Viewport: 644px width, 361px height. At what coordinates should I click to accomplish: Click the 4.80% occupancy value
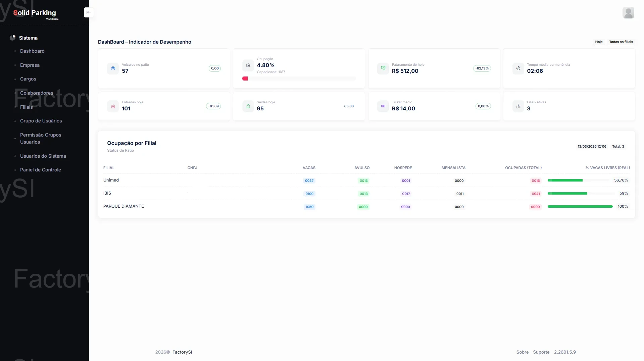point(265,65)
